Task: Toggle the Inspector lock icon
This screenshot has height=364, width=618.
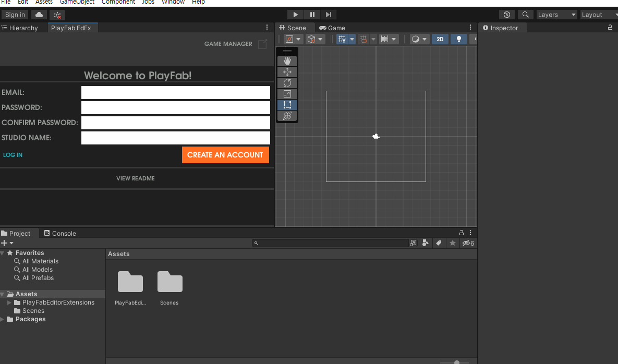Action: pos(610,27)
